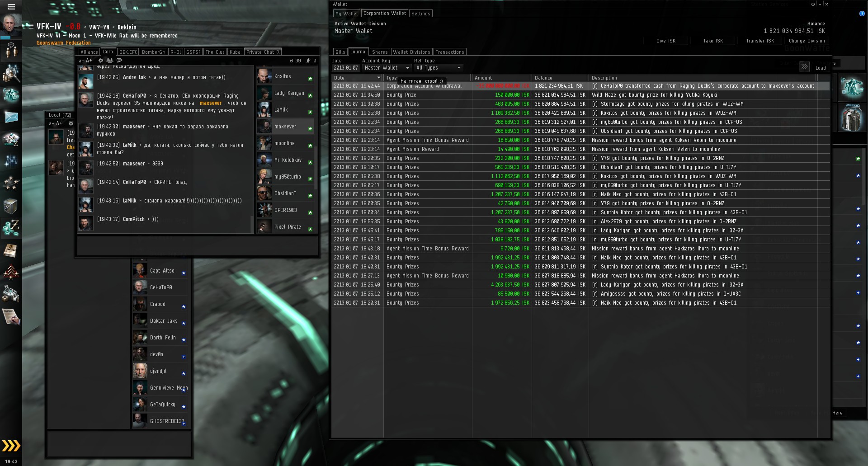This screenshot has height=466, width=868.
Task: Open the Shares tab
Action: click(x=380, y=52)
